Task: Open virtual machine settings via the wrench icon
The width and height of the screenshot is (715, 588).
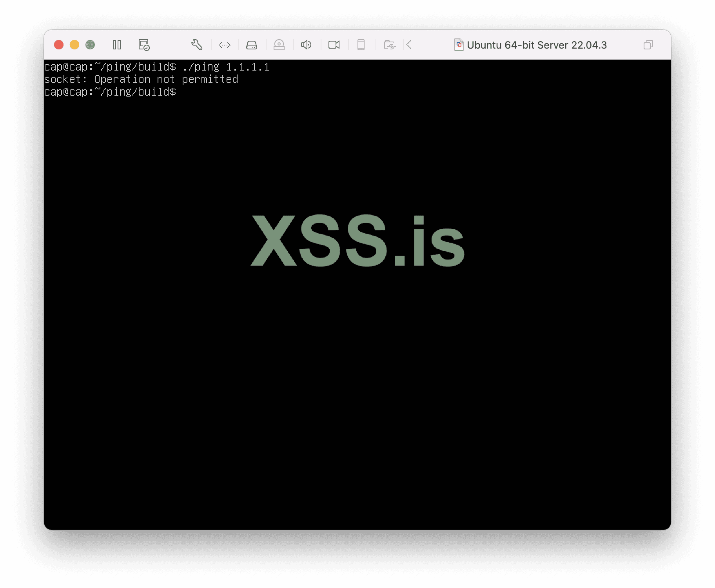Action: point(197,45)
